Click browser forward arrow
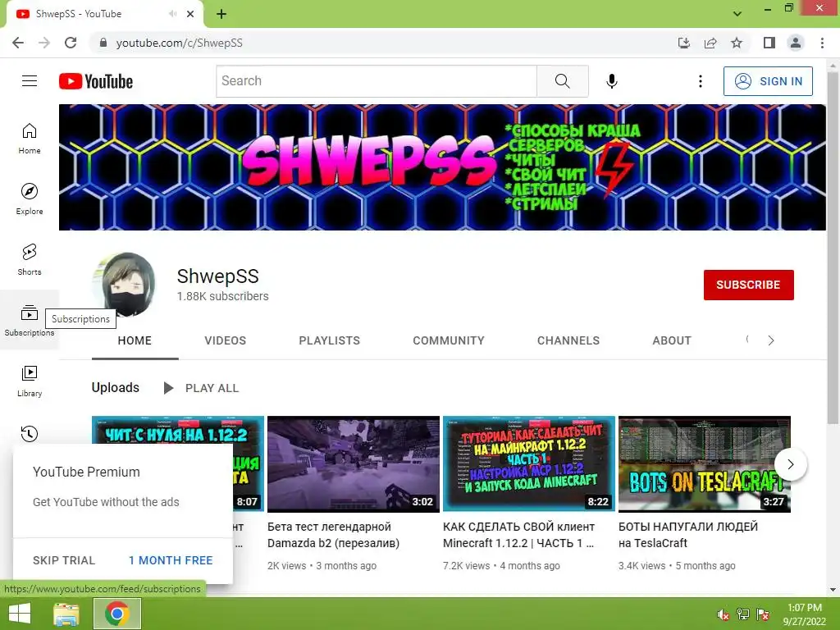Image resolution: width=840 pixels, height=630 pixels. coord(44,43)
